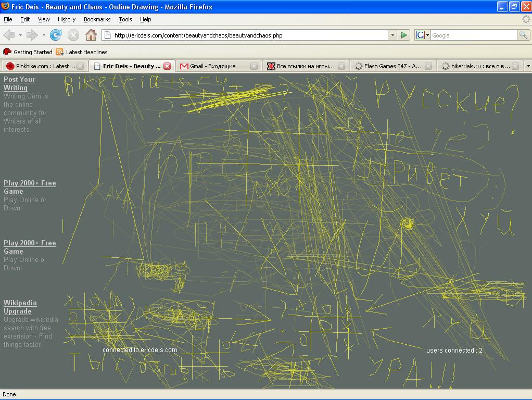532x400 pixels.
Task: Click the Stop loading icon
Action: [73, 35]
